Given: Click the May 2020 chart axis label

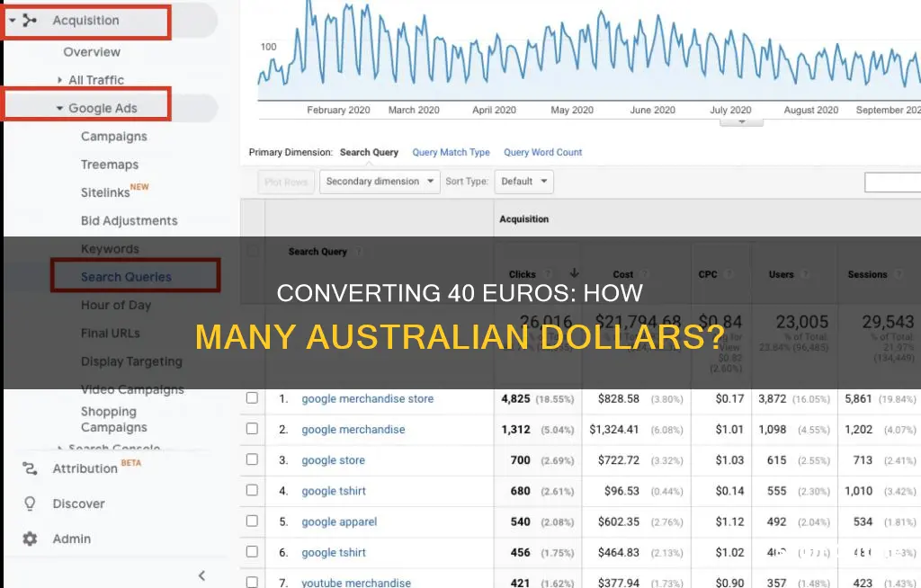Looking at the screenshot, I should pyautogui.click(x=572, y=110).
